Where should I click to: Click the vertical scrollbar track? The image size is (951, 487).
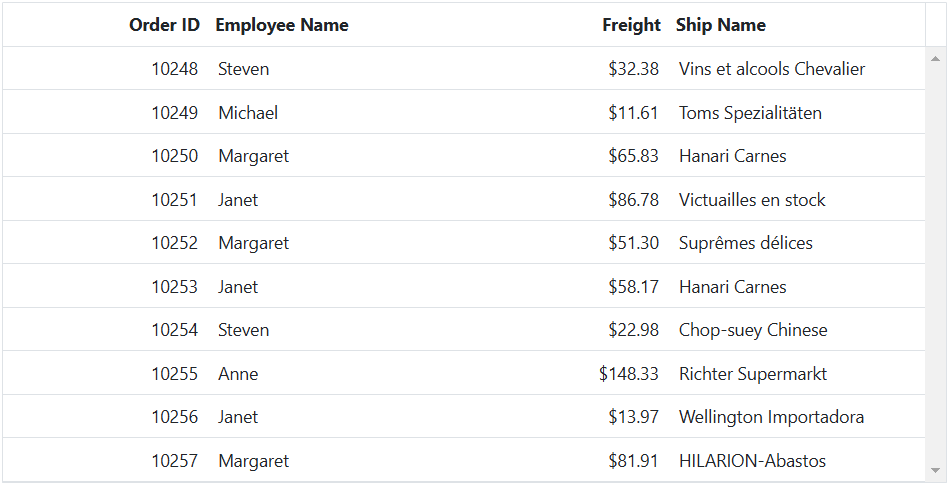point(935,264)
